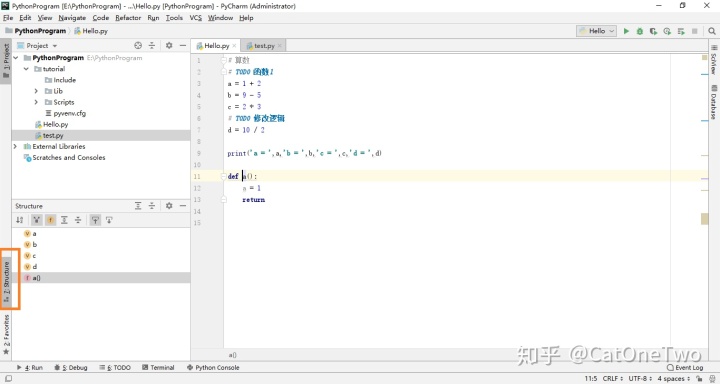Close the Hello.py editor tab
The width and height of the screenshot is (720, 384).
(x=234, y=46)
